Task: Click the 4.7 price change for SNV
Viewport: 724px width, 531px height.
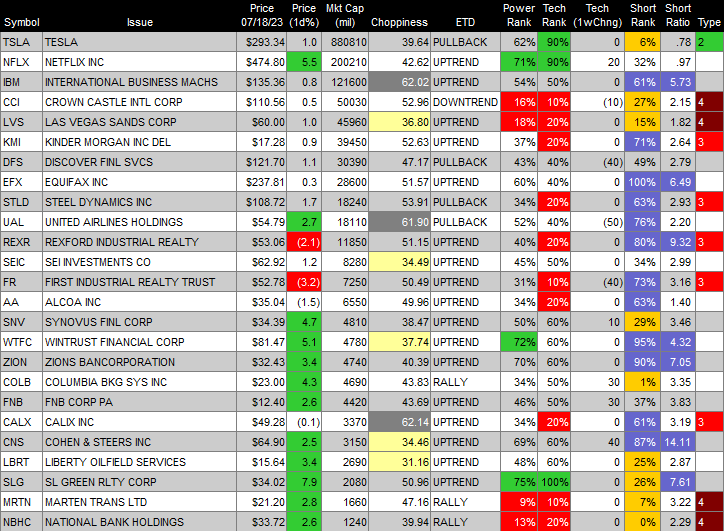Action: point(304,322)
